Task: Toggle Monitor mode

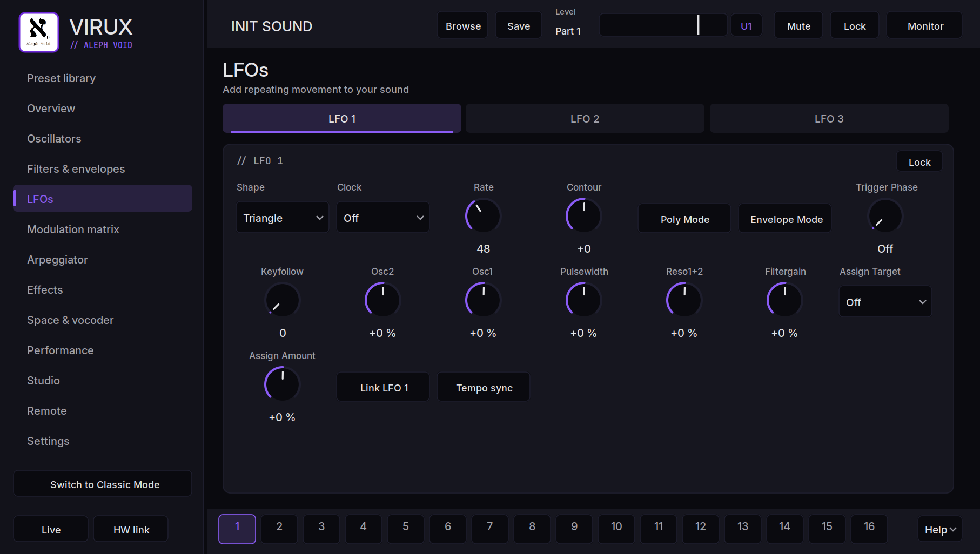Action: pos(924,25)
